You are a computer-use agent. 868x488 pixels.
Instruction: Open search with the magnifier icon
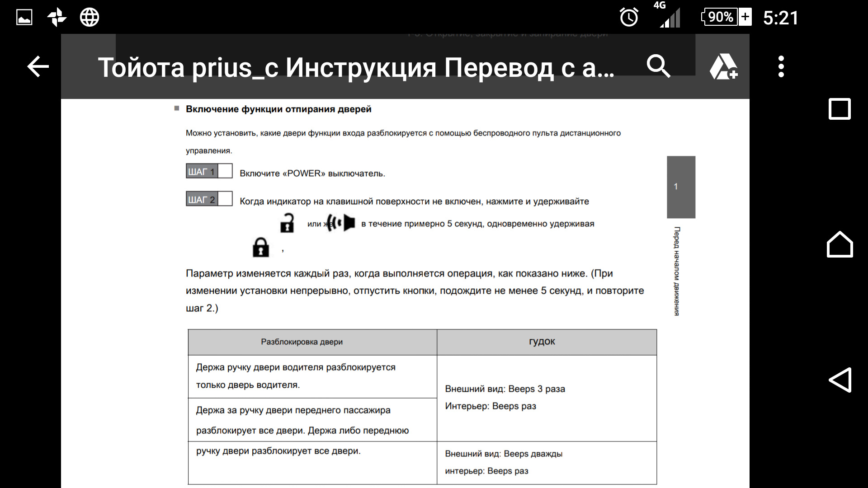tap(658, 66)
